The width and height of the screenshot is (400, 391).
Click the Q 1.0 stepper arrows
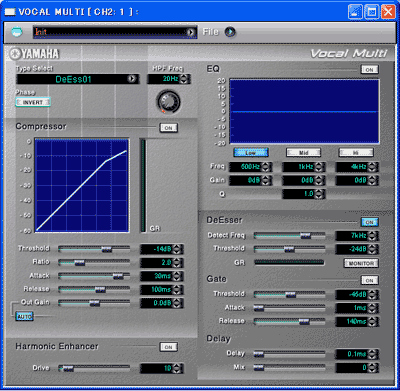point(319,194)
